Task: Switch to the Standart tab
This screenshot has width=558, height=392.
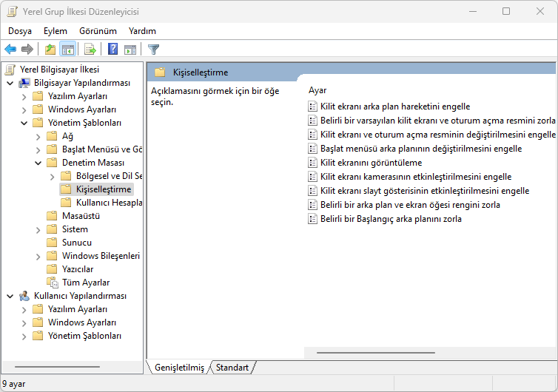Action: pyautogui.click(x=232, y=368)
